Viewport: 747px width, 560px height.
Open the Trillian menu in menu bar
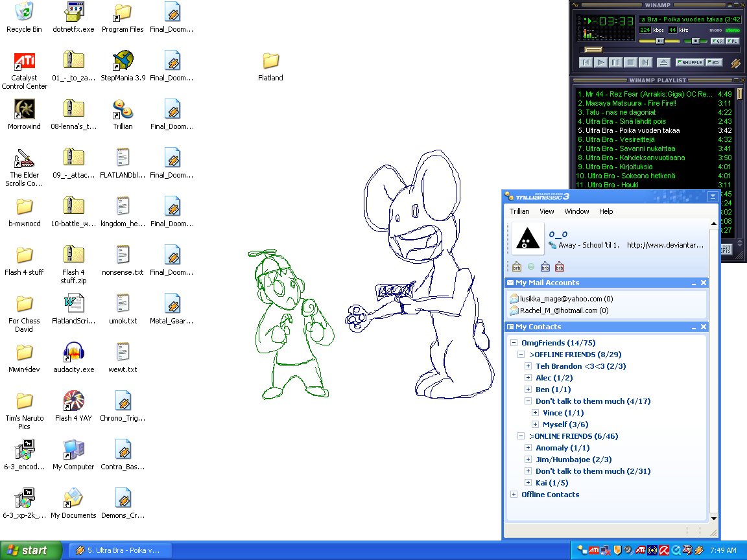(x=519, y=211)
